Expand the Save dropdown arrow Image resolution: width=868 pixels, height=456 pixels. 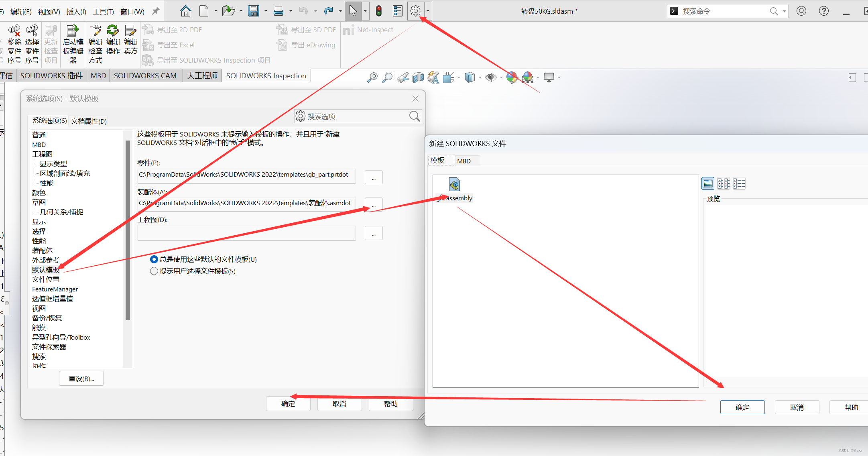tap(266, 11)
